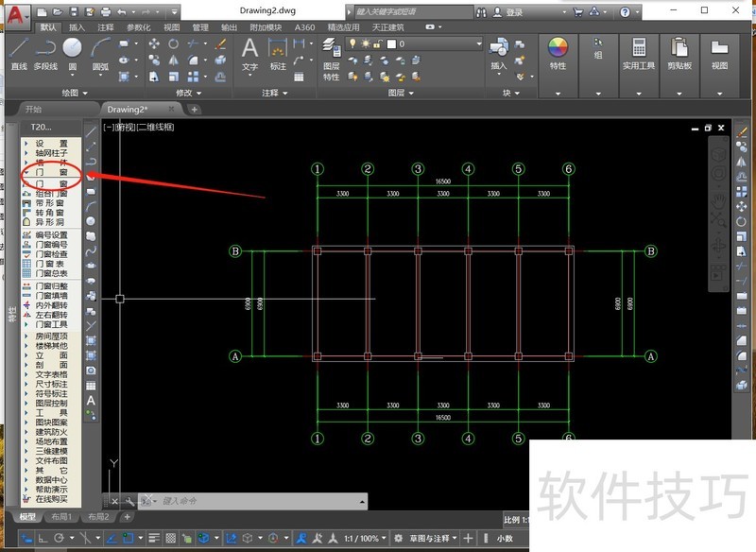Toggle ortho mode in the status bar
This screenshot has width=756, height=552.
[43, 539]
